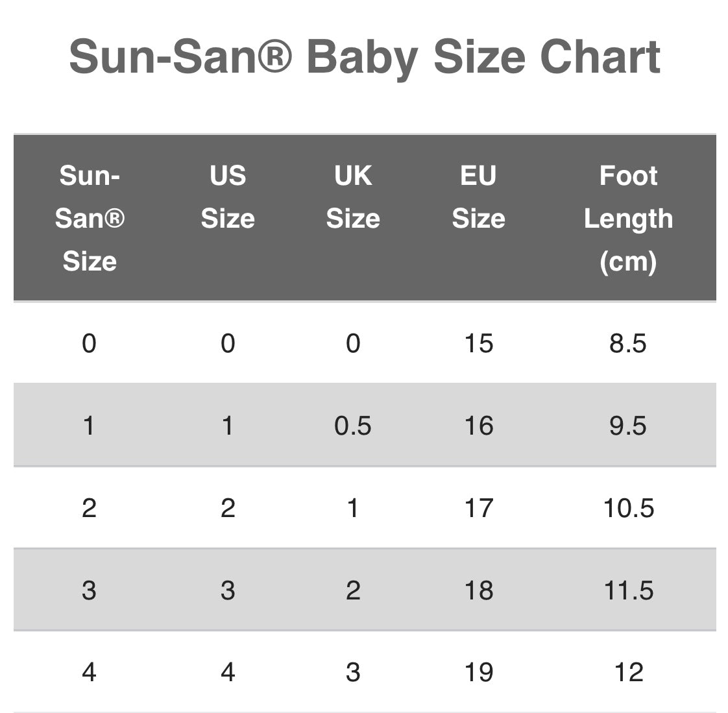Image resolution: width=728 pixels, height=713 pixels.
Task: Click Sun-San size 0 in first row
Action: [89, 343]
